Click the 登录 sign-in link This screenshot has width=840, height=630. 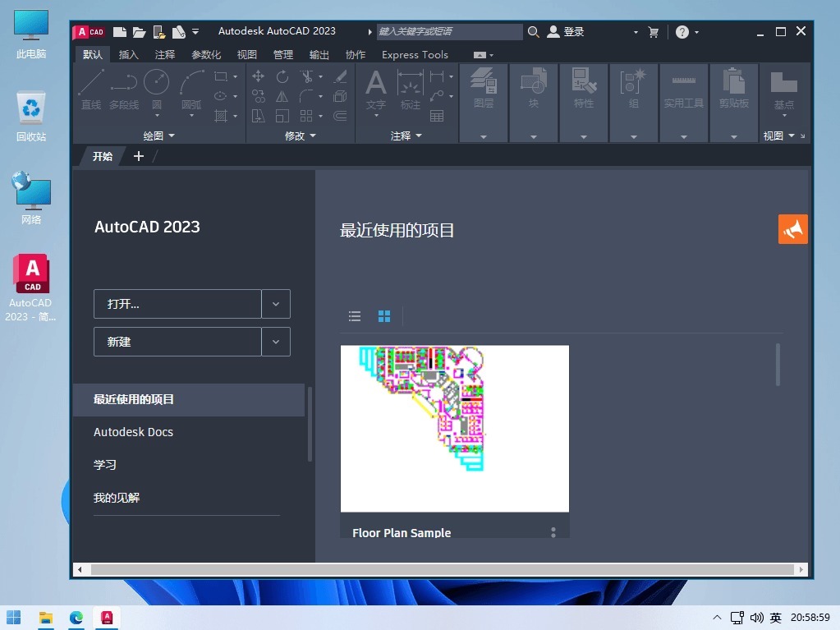coord(572,31)
